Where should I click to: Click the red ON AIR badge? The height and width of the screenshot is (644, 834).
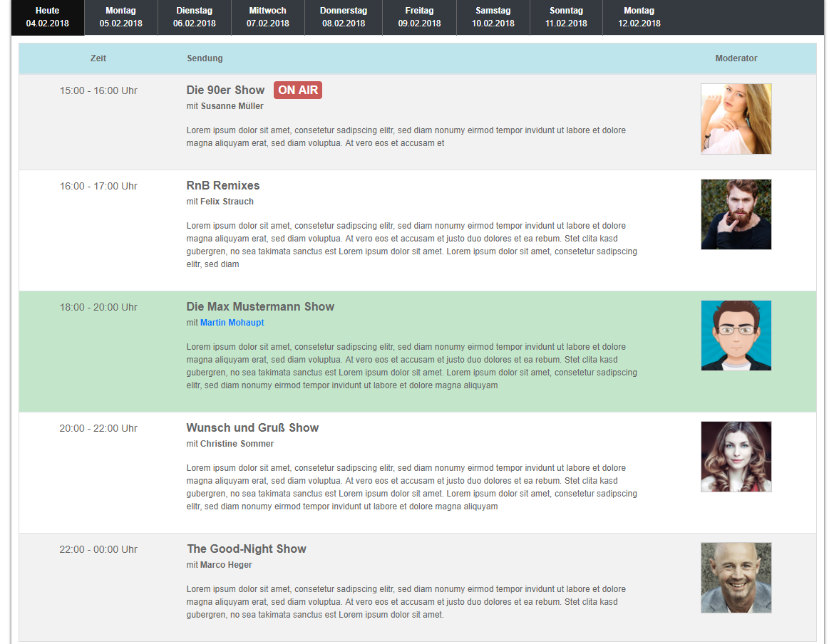pos(298,90)
